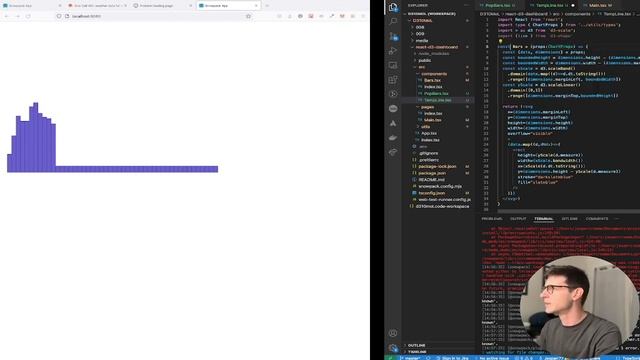The image size is (640, 360).
Task: Open tsconfig.json in the file tree
Action: 437,193
